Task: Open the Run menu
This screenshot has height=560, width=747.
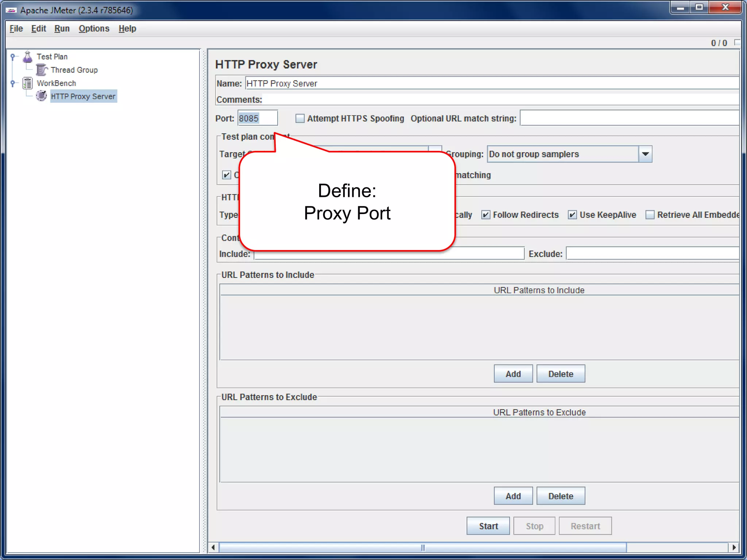Action: [x=62, y=29]
